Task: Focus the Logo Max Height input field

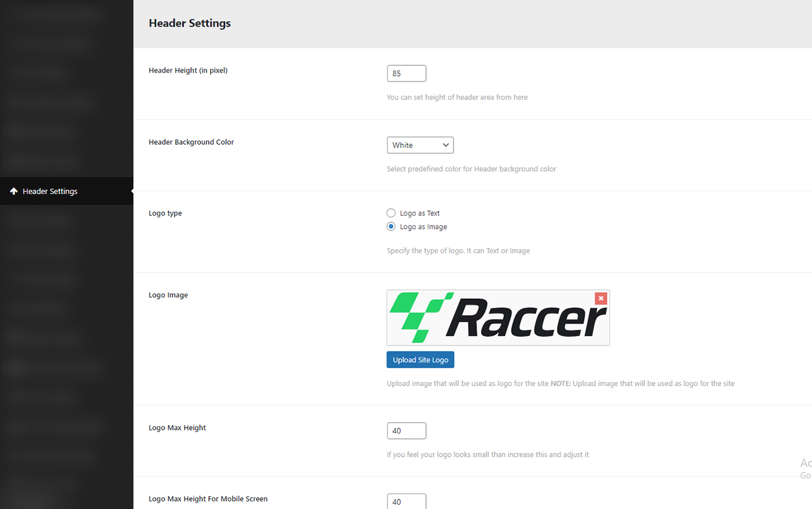Action: point(407,431)
